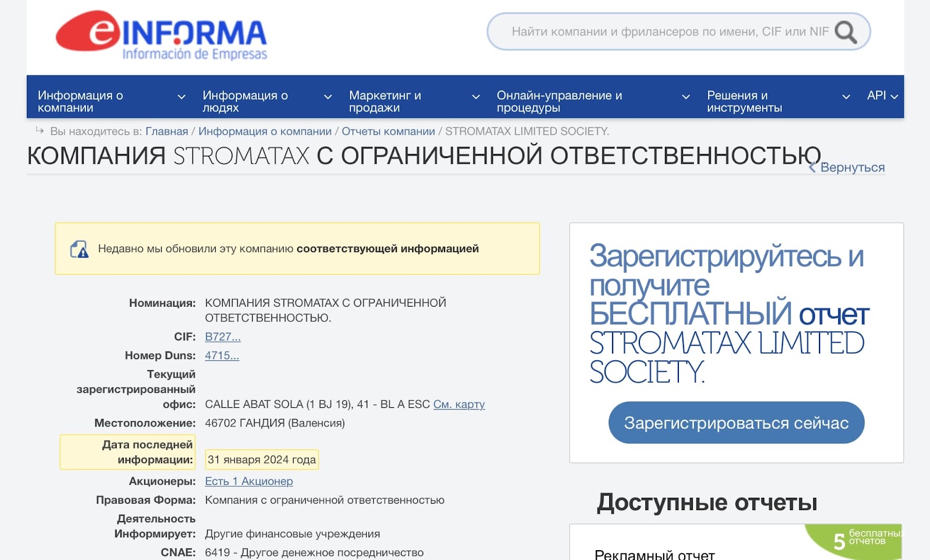
Task: Focus the company search input field
Action: click(x=678, y=31)
